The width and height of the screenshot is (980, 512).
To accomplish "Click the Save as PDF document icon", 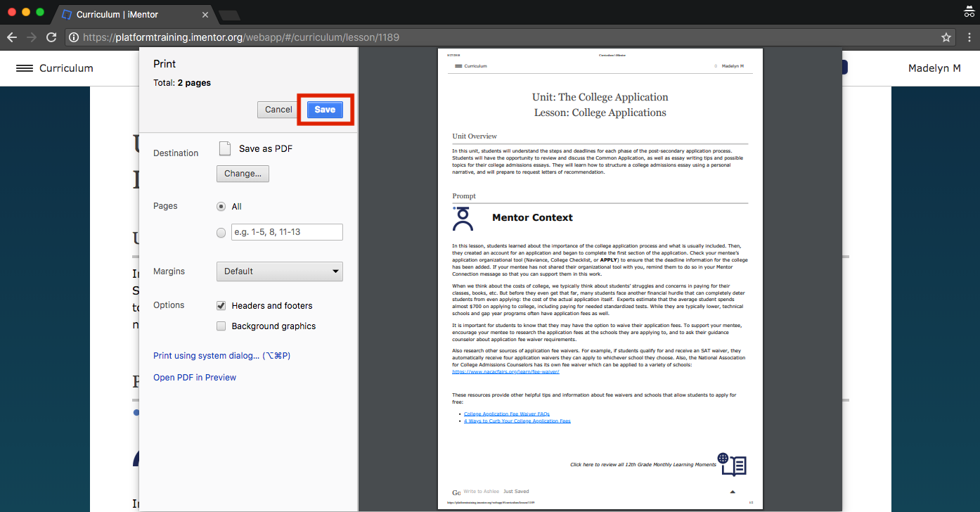I will click(x=225, y=148).
